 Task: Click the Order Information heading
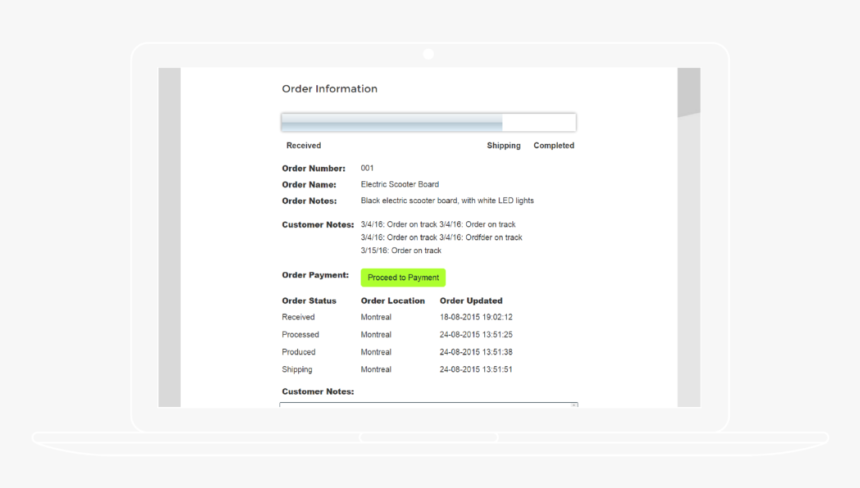(x=329, y=89)
